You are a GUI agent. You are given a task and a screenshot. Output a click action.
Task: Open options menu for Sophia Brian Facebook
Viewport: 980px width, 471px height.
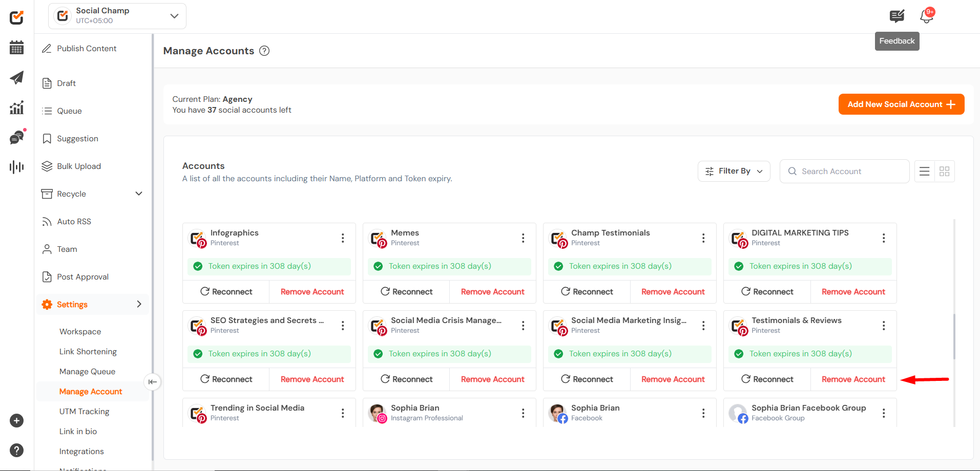[703, 413]
